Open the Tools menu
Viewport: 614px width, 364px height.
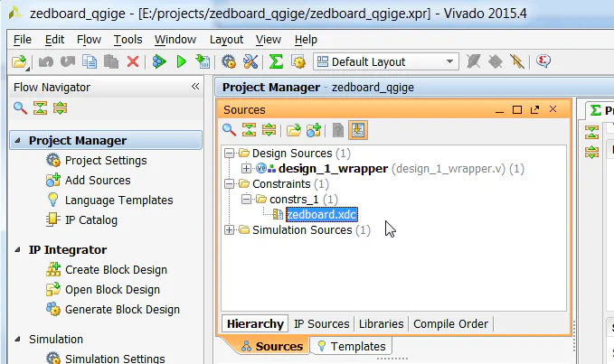point(128,40)
